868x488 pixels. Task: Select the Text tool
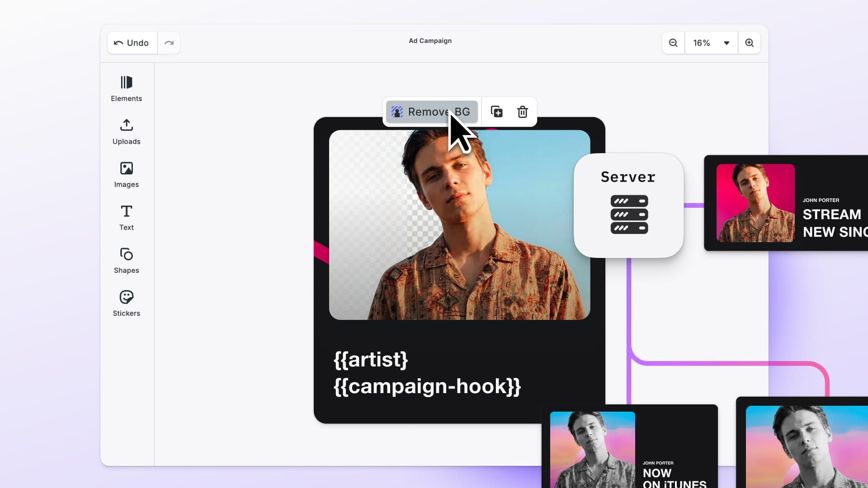pos(126,217)
